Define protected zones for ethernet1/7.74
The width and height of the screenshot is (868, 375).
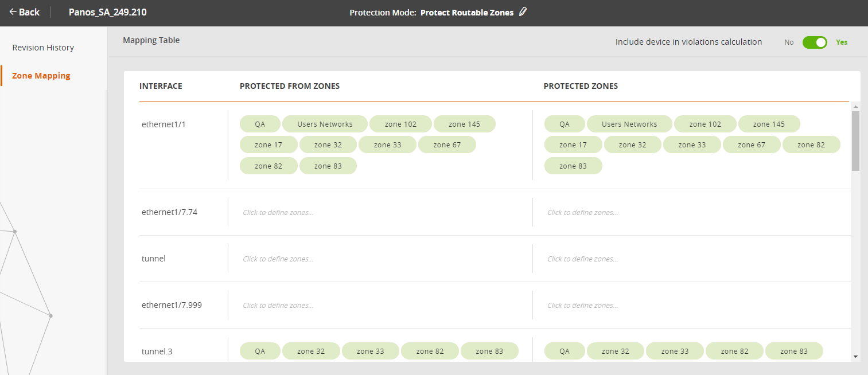tap(582, 213)
